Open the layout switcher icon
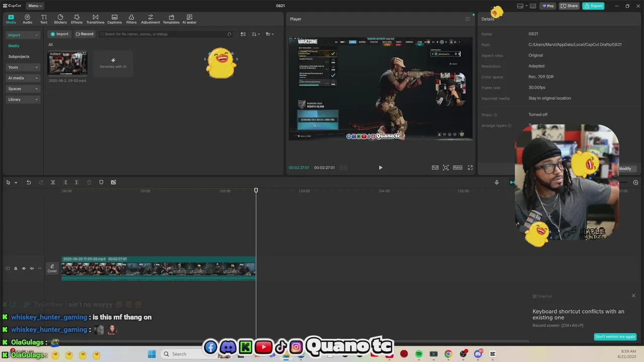 point(520,6)
